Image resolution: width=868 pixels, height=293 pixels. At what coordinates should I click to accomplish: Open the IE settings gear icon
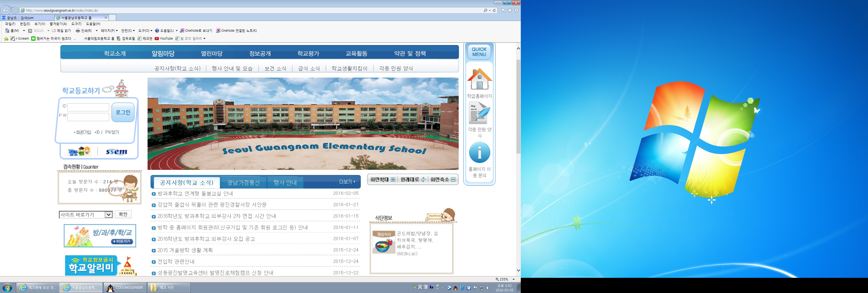516,10
